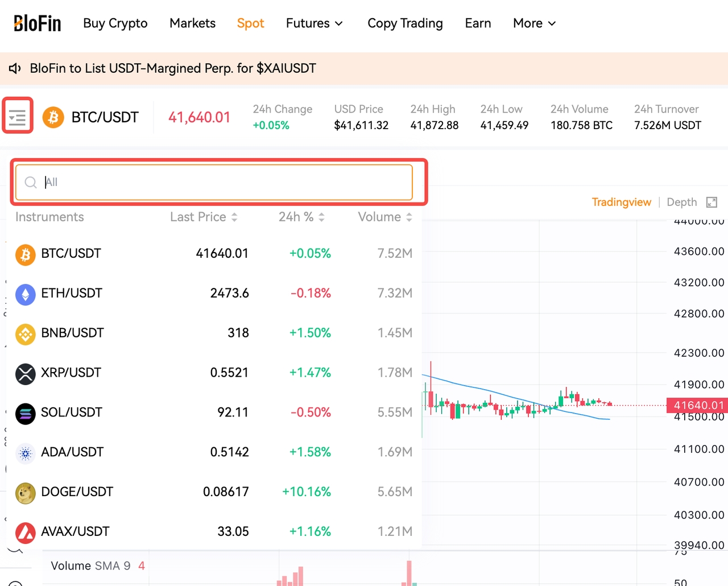Viewport: 728px width, 586px height.
Task: Click the Instruments column header
Action: tap(49, 217)
